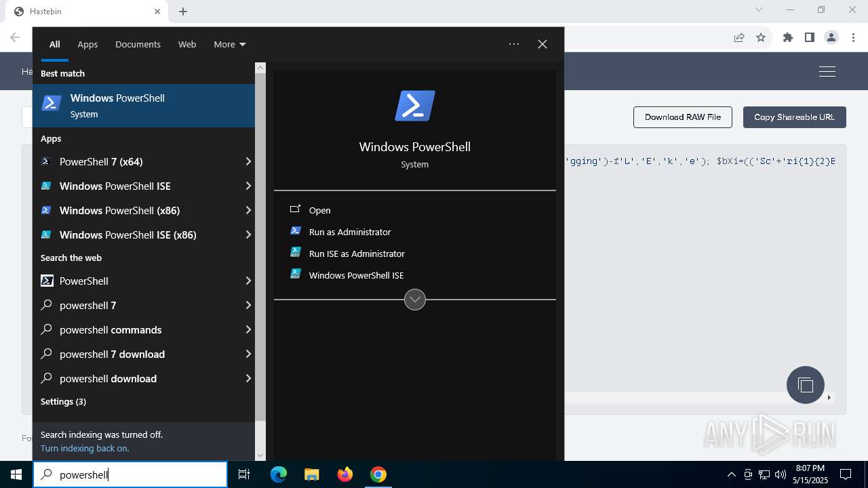Launch Microsoft Edge from taskbar

coord(279,474)
